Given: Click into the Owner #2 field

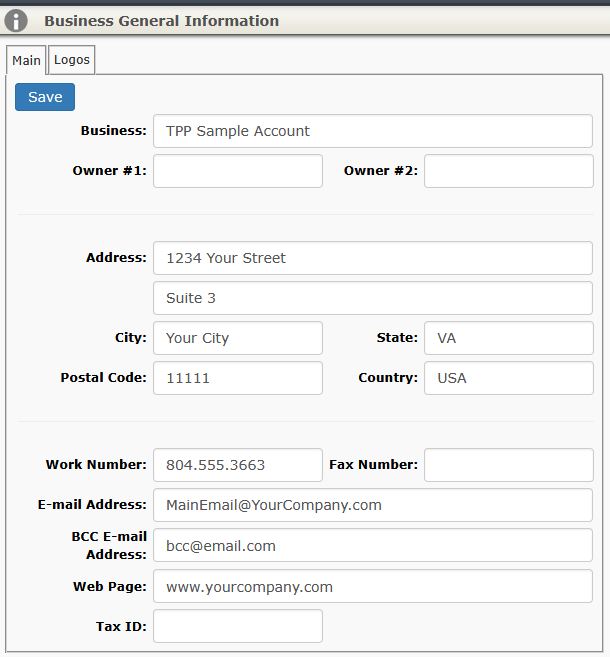Looking at the screenshot, I should 508,171.
